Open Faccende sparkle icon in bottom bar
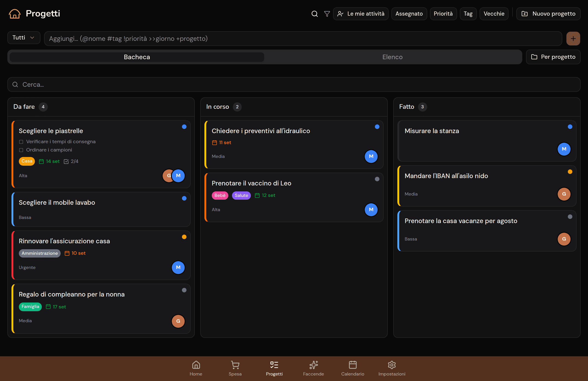 coord(313,368)
